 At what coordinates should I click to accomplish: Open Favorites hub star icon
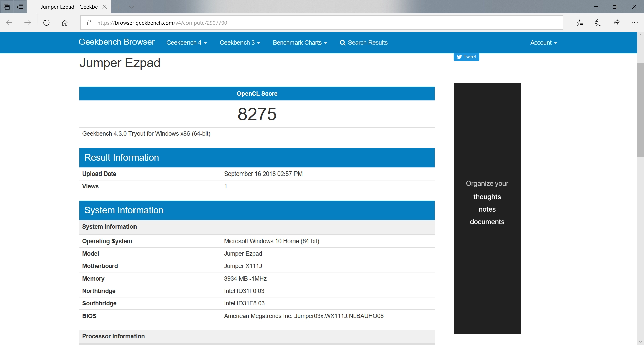point(580,23)
